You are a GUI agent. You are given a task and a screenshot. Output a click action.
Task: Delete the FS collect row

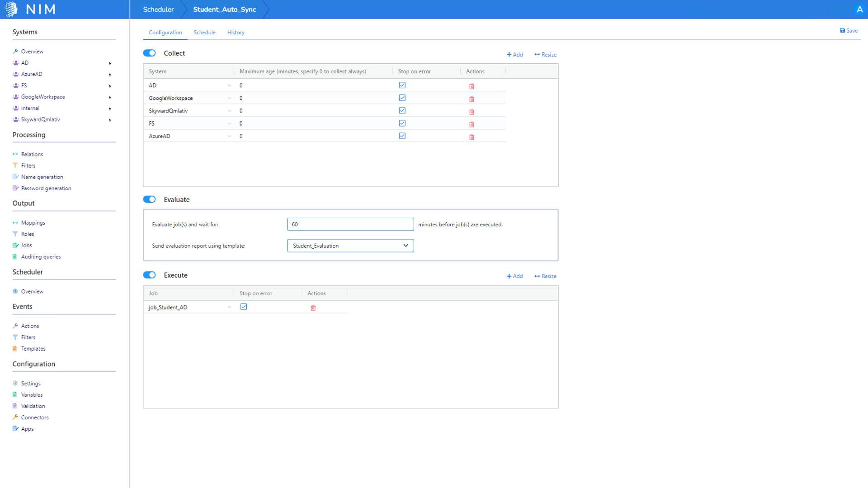pos(472,124)
